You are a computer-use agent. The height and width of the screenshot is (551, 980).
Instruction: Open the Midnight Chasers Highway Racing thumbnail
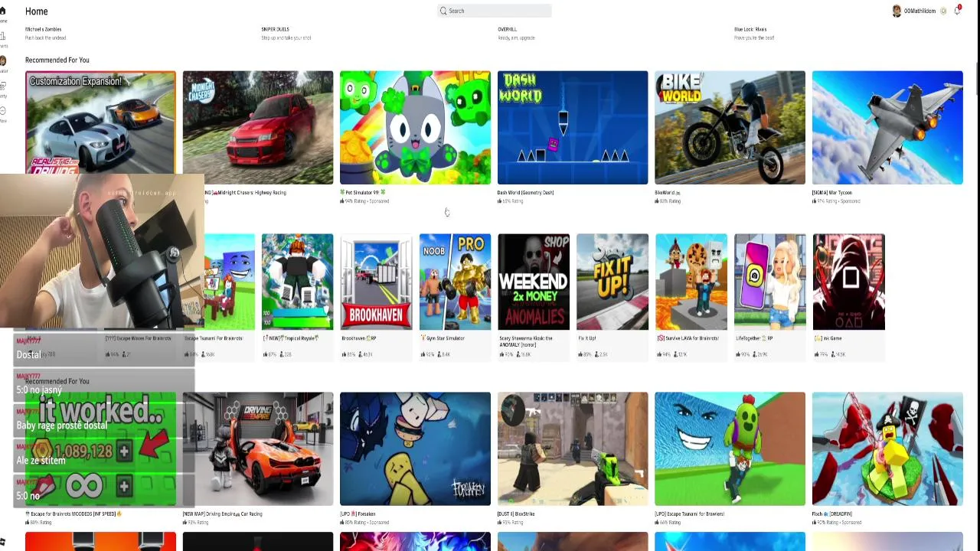(x=258, y=128)
